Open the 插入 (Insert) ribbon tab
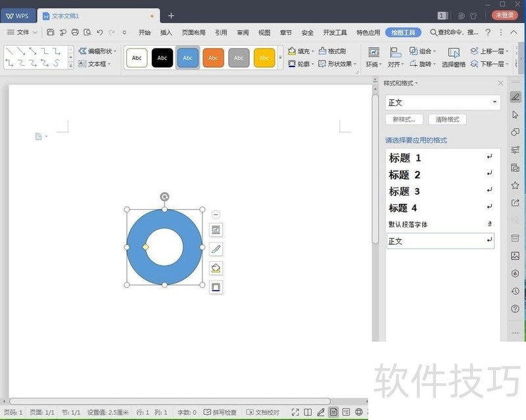Screen dimensions: 526x420 166,32
